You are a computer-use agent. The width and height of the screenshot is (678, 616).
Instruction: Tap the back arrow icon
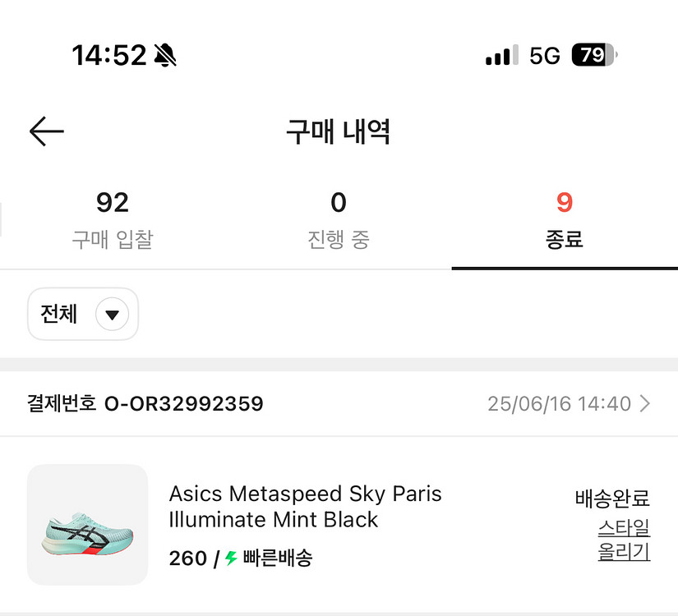46,131
